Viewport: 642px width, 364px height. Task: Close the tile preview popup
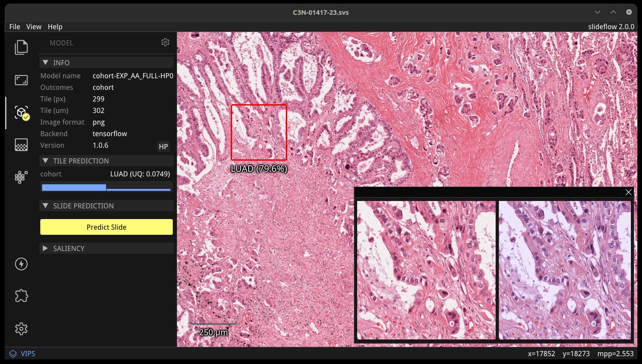(x=629, y=192)
